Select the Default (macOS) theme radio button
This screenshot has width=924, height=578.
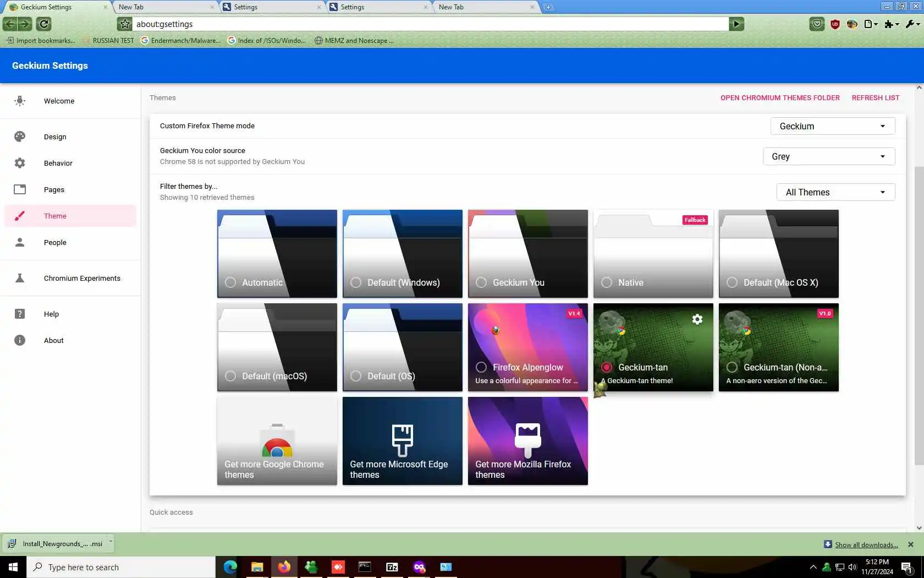(230, 376)
